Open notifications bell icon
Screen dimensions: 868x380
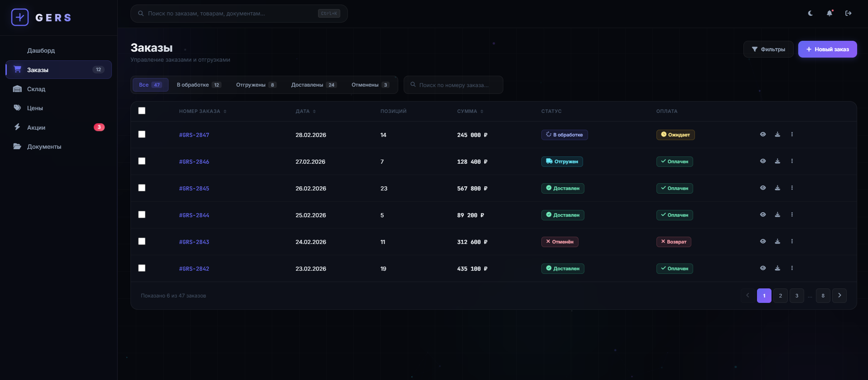829,13
